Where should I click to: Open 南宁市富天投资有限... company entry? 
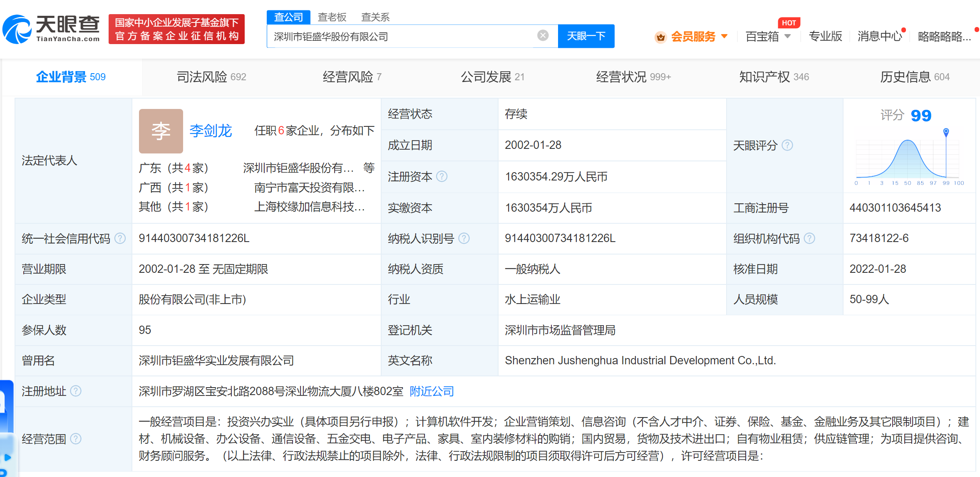310,188
